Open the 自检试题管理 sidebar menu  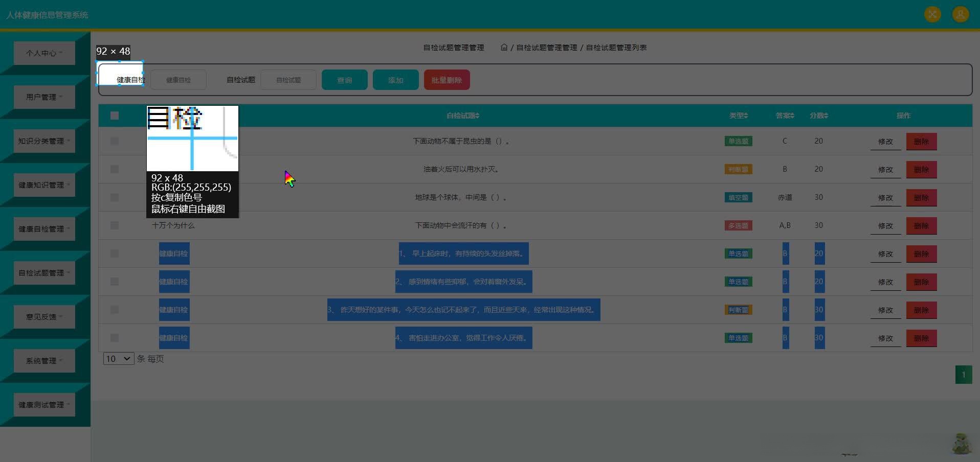click(x=44, y=273)
